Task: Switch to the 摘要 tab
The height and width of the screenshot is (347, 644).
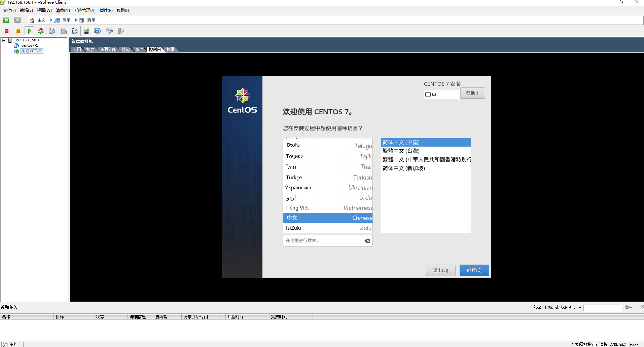Action: click(x=90, y=49)
